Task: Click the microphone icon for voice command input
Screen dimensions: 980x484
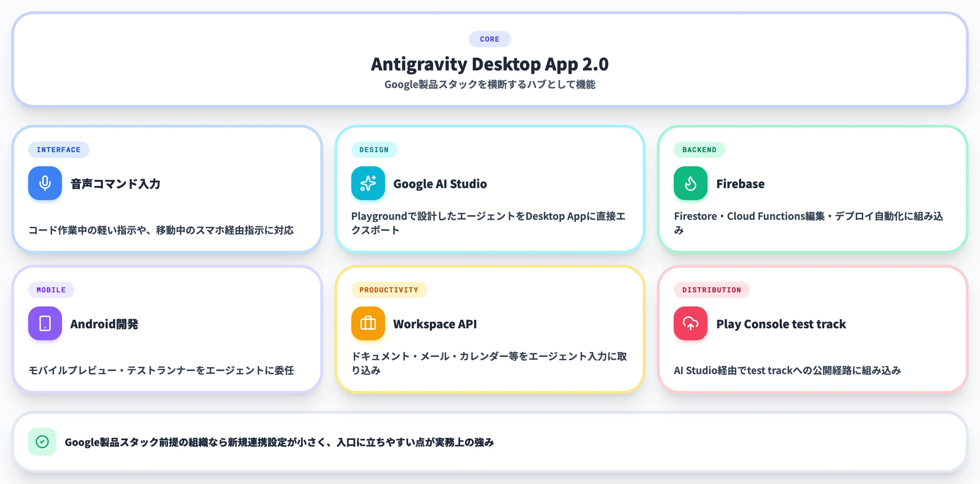Action: (x=45, y=183)
